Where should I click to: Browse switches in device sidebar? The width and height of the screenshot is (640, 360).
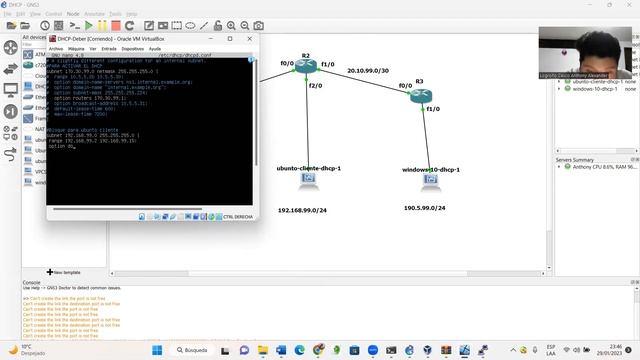click(11, 69)
